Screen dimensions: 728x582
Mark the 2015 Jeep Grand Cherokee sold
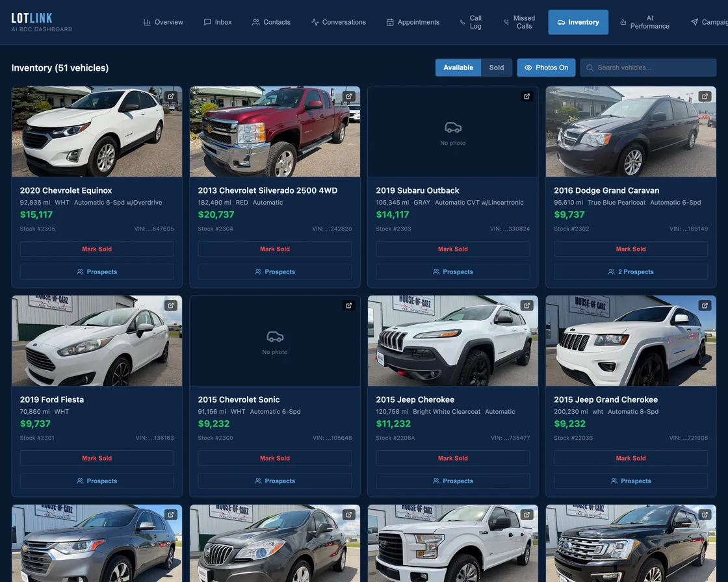[x=630, y=458]
